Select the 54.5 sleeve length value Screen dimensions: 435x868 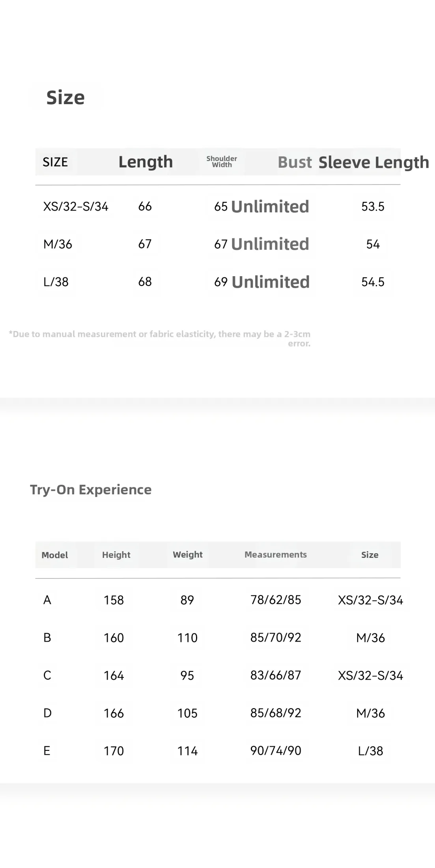[373, 282]
